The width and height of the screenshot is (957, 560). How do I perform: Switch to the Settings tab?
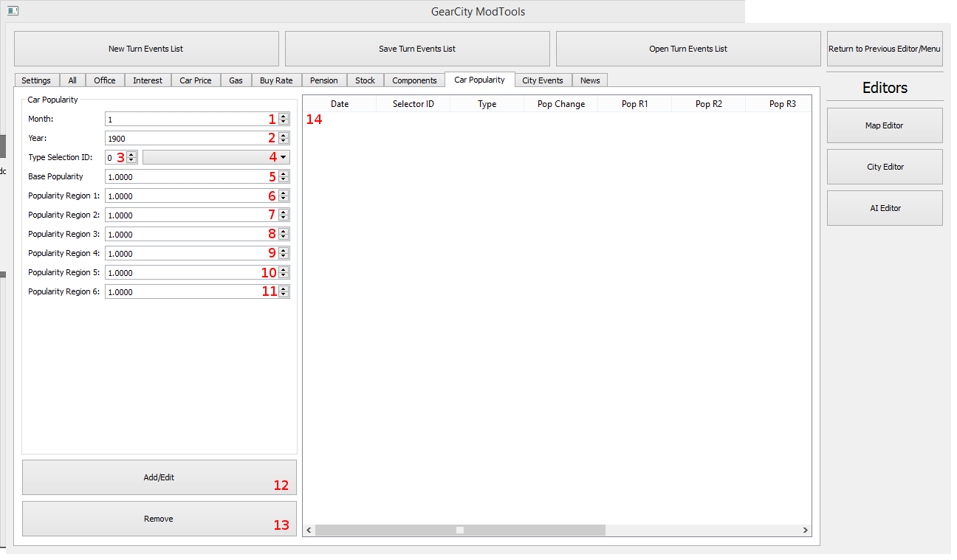coord(36,80)
